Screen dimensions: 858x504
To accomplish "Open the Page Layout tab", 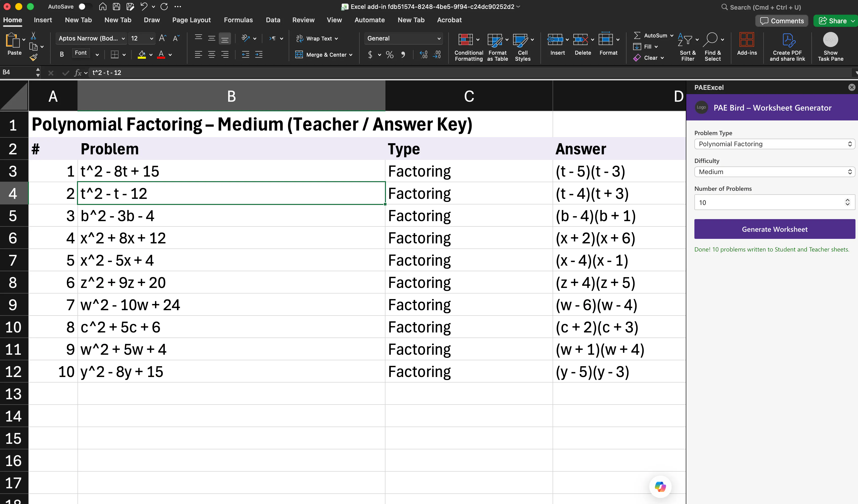I will pos(191,20).
